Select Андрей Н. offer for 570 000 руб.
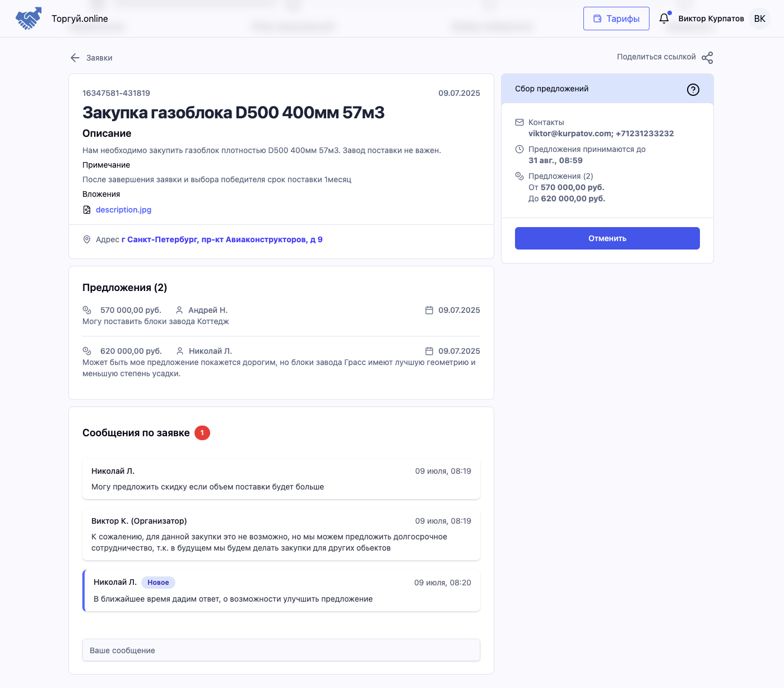Image resolution: width=784 pixels, height=688 pixels. tap(281, 316)
